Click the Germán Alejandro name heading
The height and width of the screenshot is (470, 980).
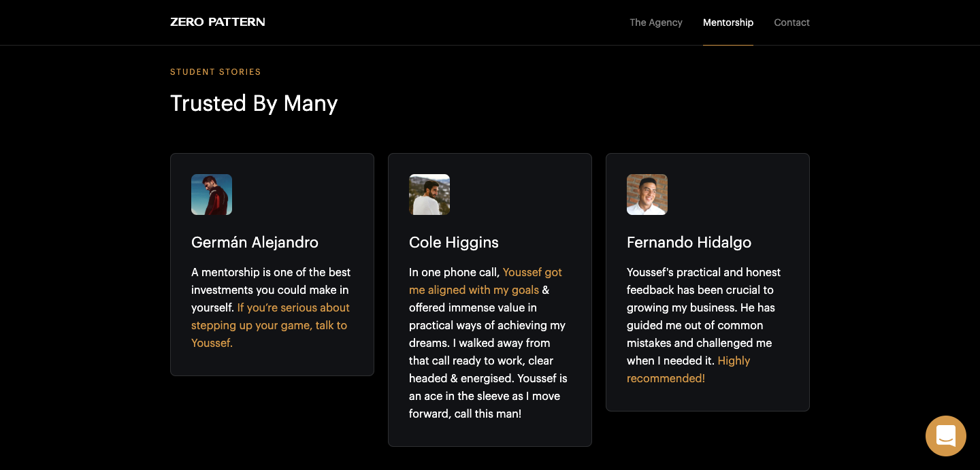pos(255,242)
